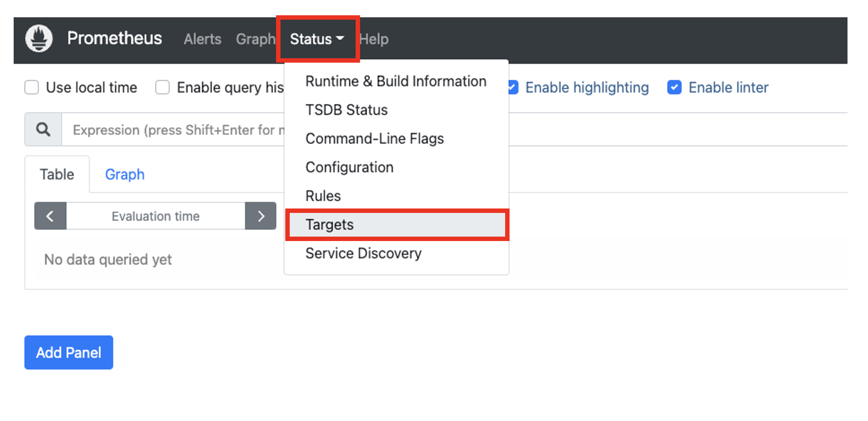Open Graph in the top navbar

[x=256, y=39]
